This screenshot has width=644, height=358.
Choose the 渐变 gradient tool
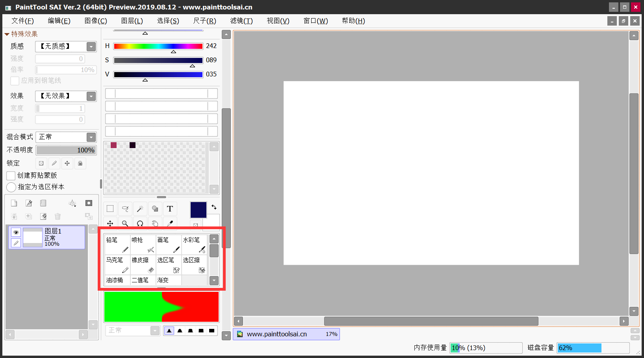[x=169, y=280]
